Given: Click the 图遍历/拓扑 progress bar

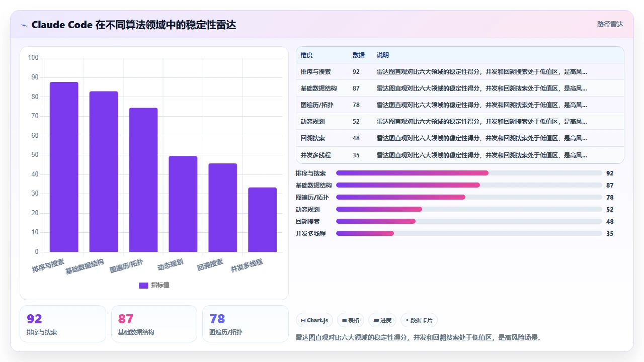Looking at the screenshot, I should click(x=469, y=197).
